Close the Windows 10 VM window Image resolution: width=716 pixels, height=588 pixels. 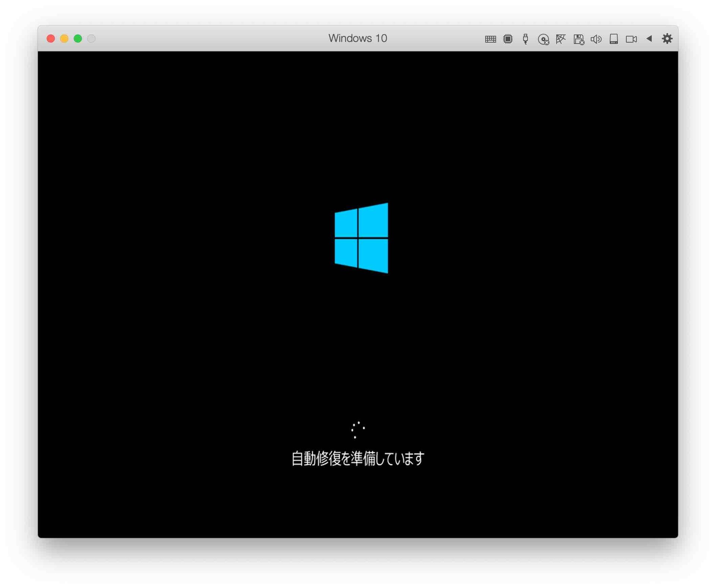point(51,38)
